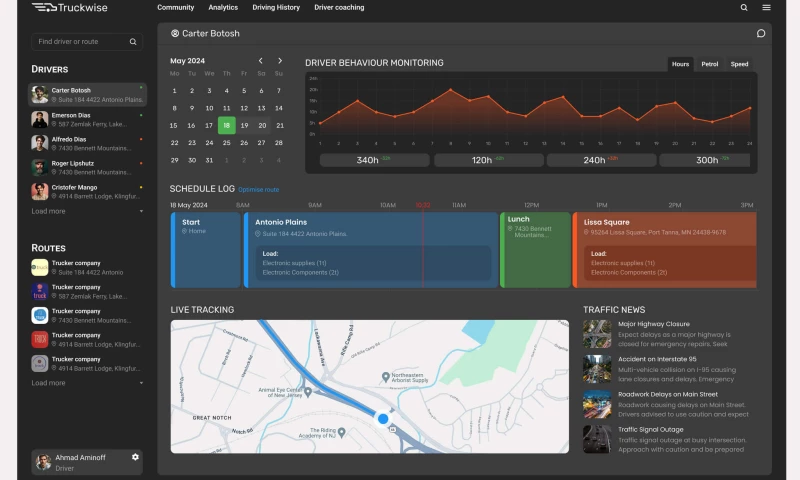Click the yellow Trucker company route logo
Viewport: 800px width, 480px height.
click(39, 267)
